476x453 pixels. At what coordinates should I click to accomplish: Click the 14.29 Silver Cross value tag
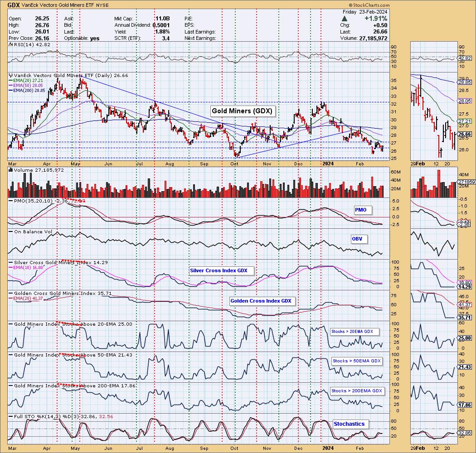tap(466, 287)
